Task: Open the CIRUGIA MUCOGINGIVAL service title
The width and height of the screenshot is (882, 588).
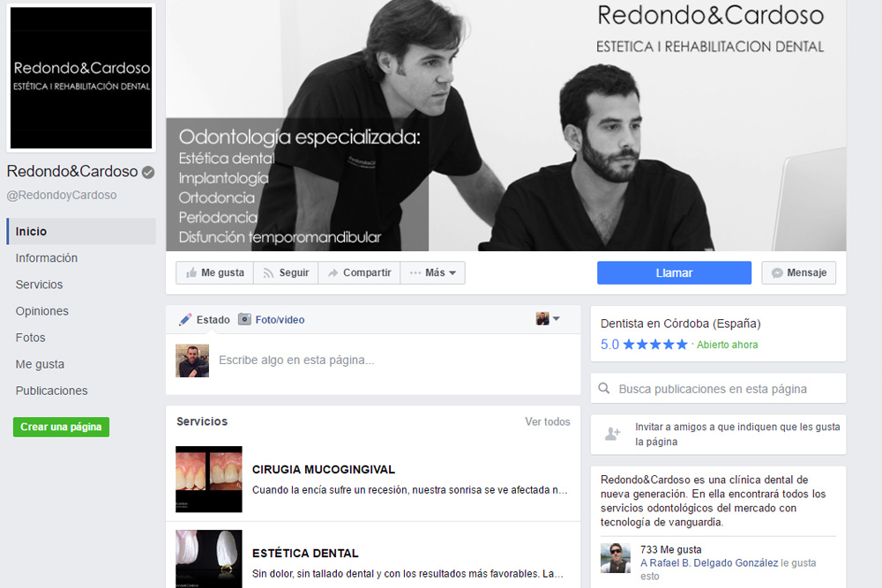Action: [324, 469]
